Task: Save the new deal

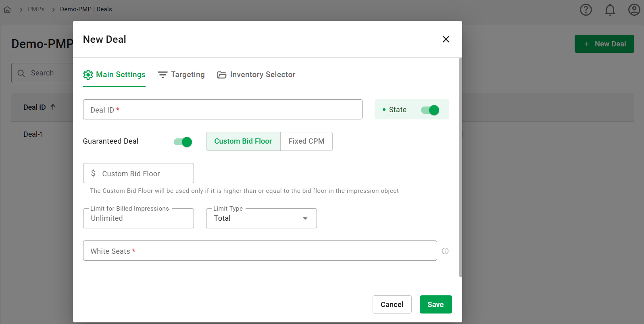Action: click(436, 304)
